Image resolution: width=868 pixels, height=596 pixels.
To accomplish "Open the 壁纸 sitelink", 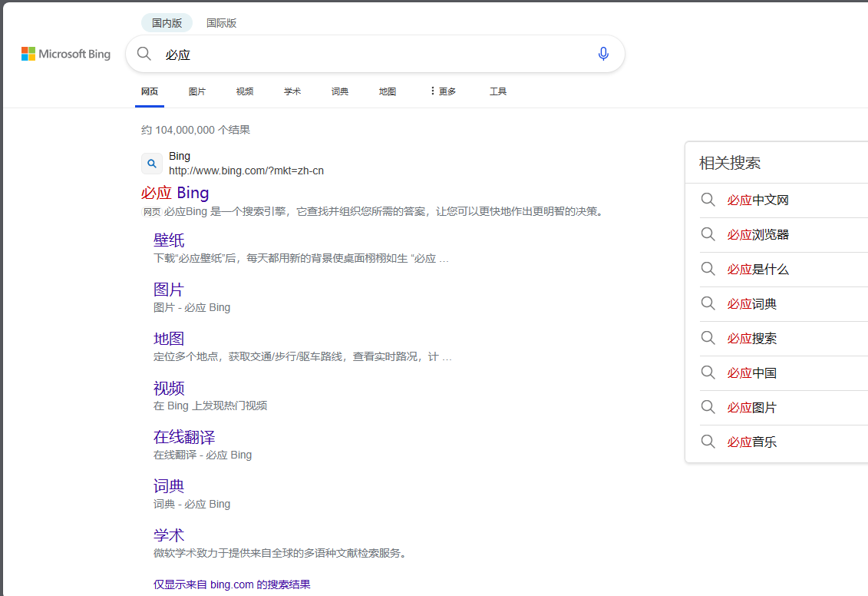I will coord(169,240).
